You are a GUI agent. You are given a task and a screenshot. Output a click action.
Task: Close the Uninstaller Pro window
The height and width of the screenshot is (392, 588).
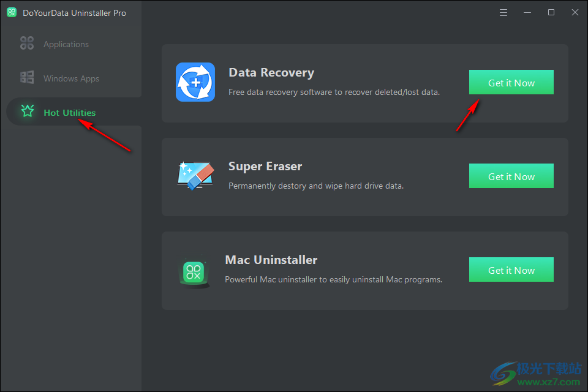click(575, 12)
